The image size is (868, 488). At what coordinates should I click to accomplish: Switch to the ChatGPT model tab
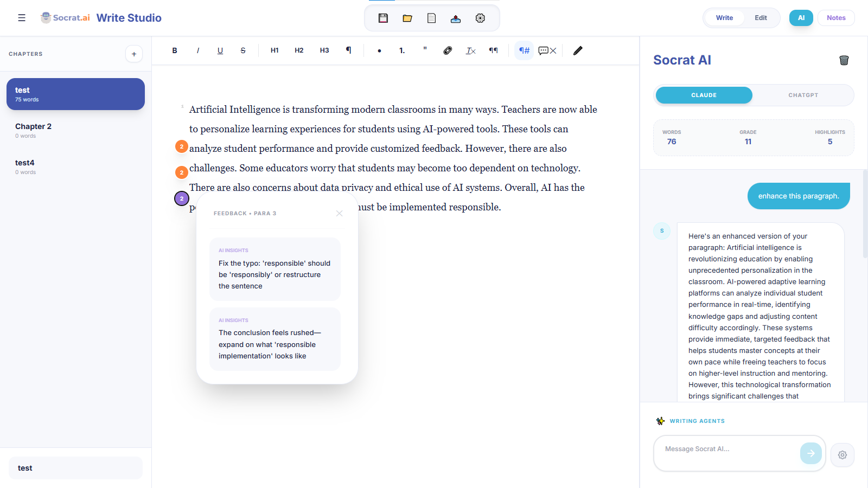click(803, 95)
